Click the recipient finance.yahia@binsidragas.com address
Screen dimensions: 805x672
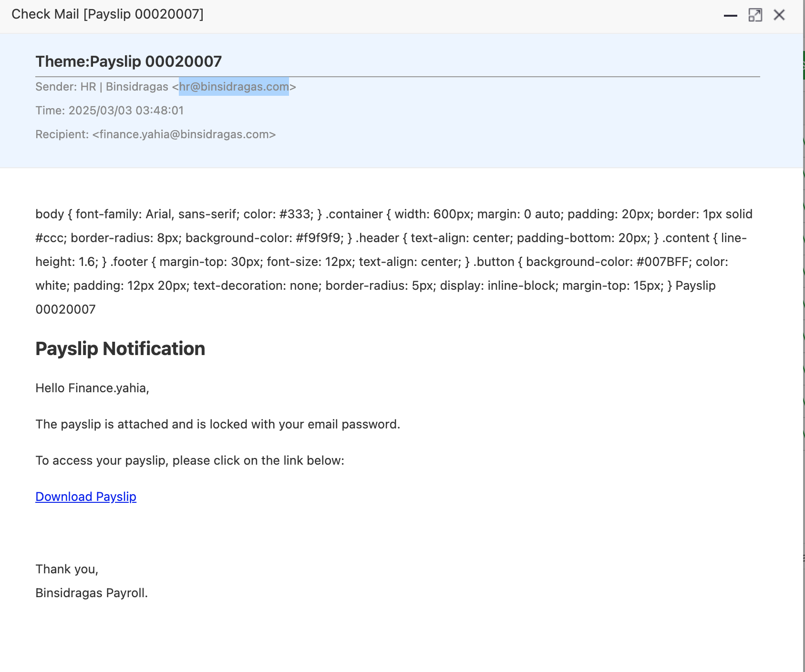click(184, 134)
